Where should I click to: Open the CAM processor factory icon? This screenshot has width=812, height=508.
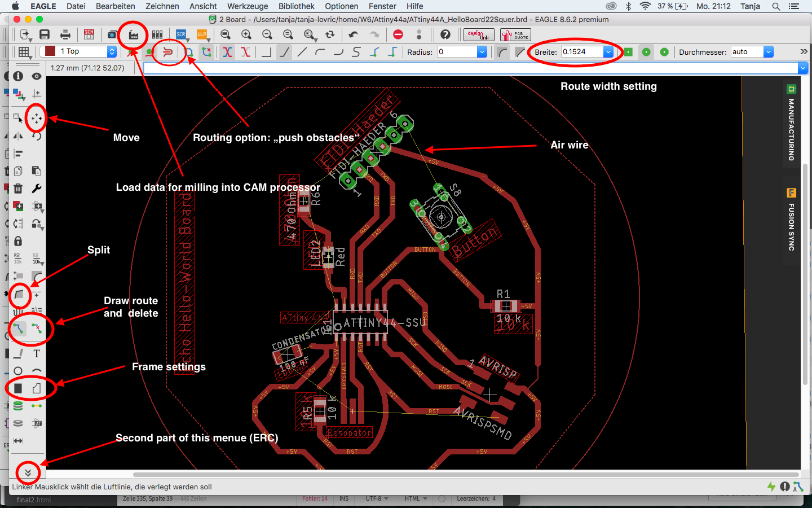point(134,35)
